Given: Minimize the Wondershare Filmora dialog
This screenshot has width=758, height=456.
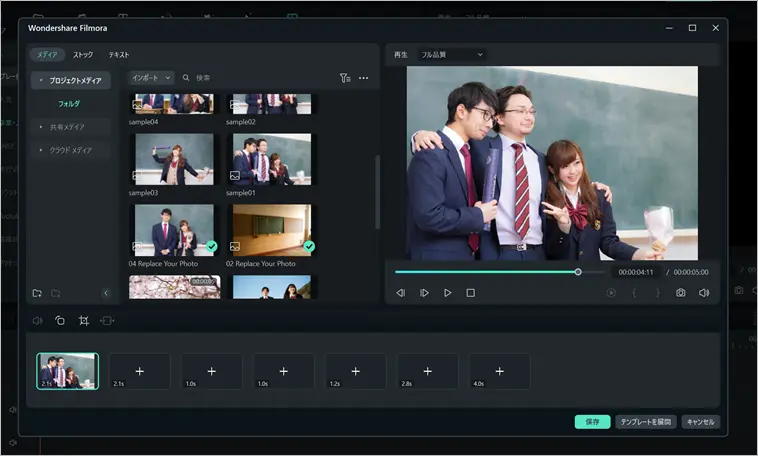Looking at the screenshot, I should (x=669, y=28).
